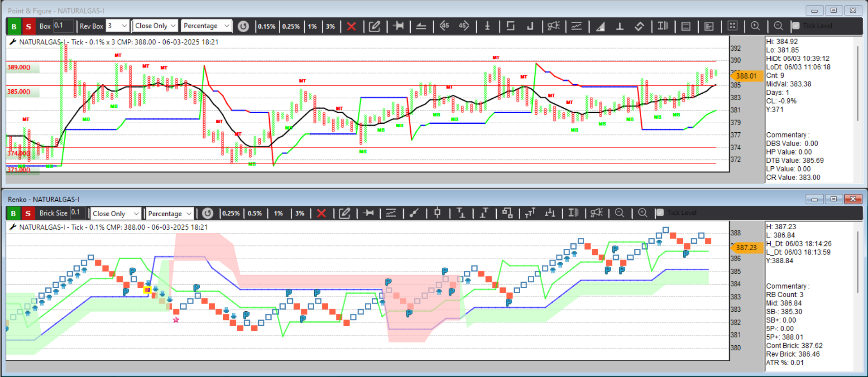Click the 387.23 price tag on Renko axis

click(x=746, y=247)
